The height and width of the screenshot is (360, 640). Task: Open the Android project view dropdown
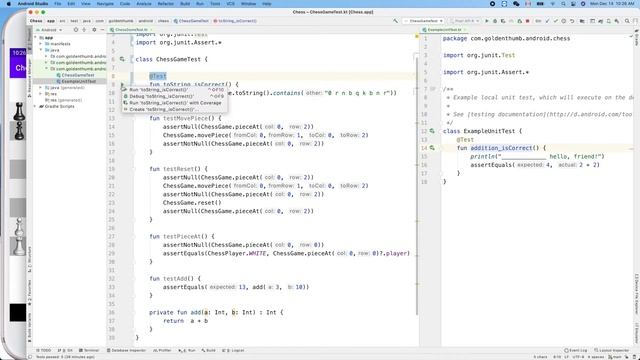[49, 30]
